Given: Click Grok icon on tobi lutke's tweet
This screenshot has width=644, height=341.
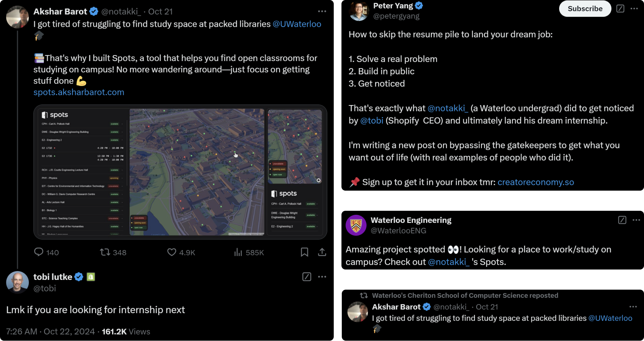Looking at the screenshot, I should 307,277.
